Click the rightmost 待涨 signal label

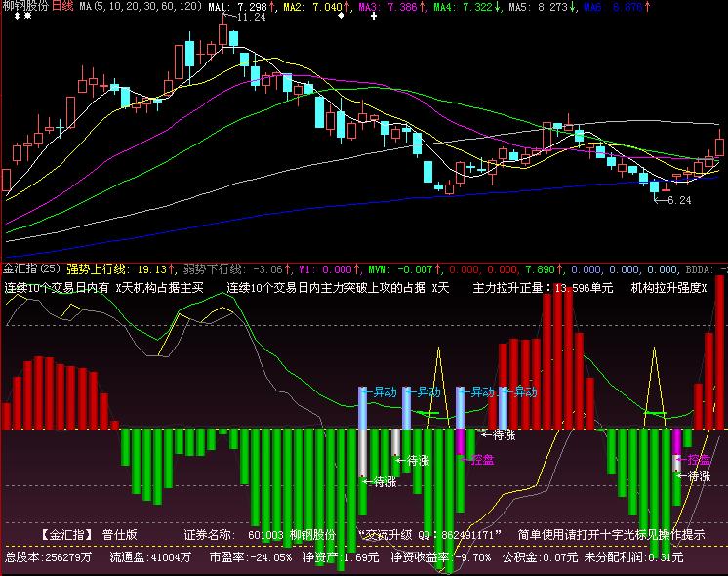[x=699, y=475]
